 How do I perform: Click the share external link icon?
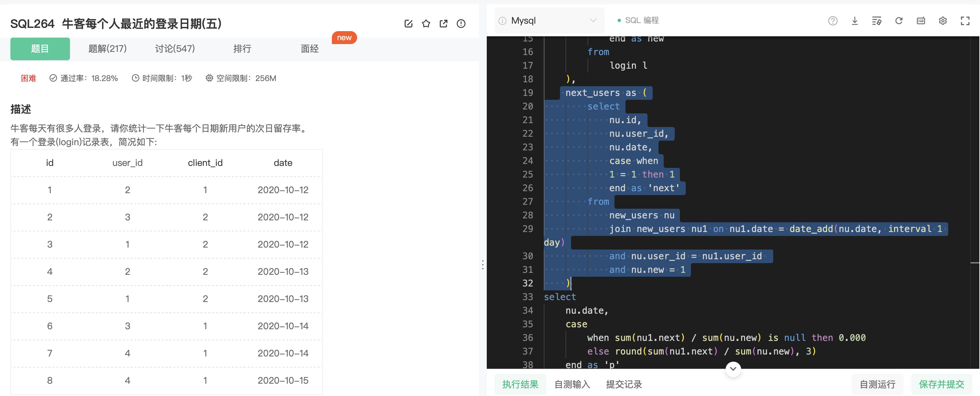443,24
